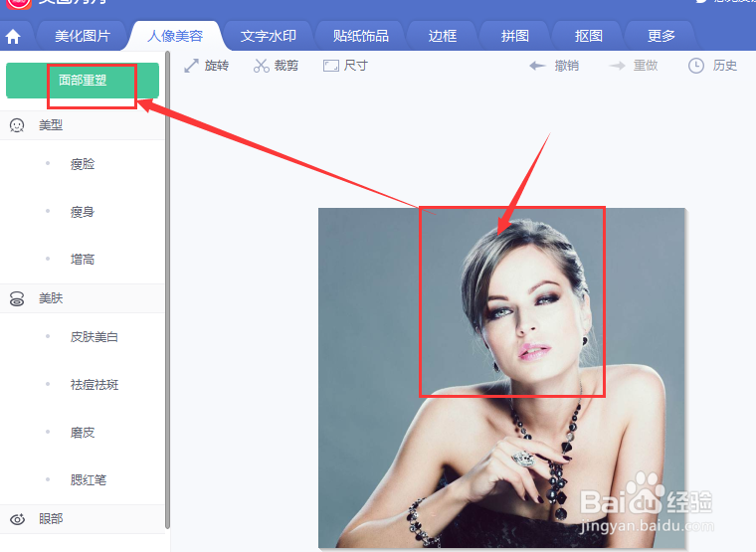
Task: Click the 重做 label
Action: pyautogui.click(x=646, y=66)
